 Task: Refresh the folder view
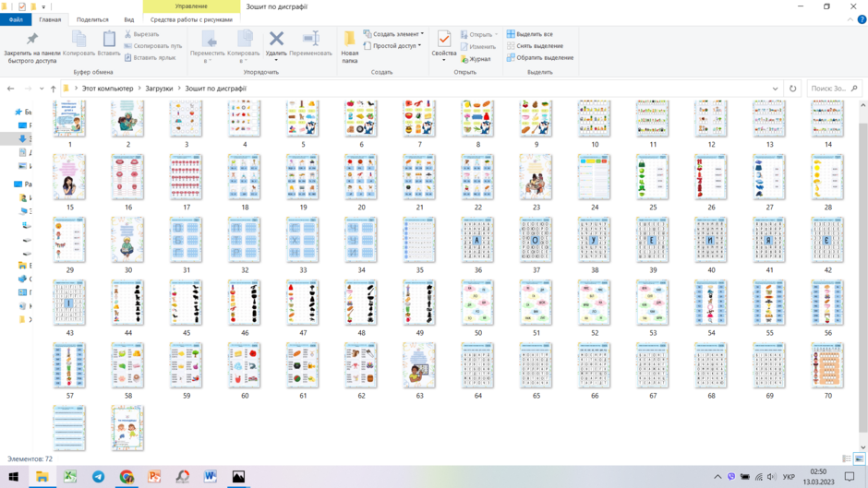792,89
